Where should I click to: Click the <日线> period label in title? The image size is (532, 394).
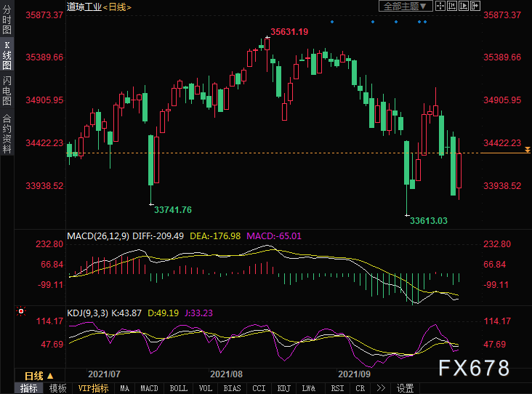tap(117, 7)
